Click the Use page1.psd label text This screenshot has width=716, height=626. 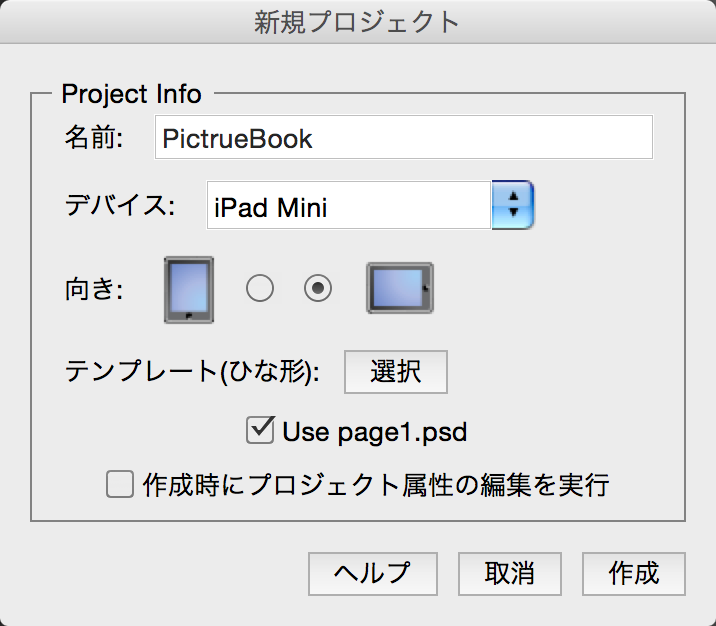[375, 431]
